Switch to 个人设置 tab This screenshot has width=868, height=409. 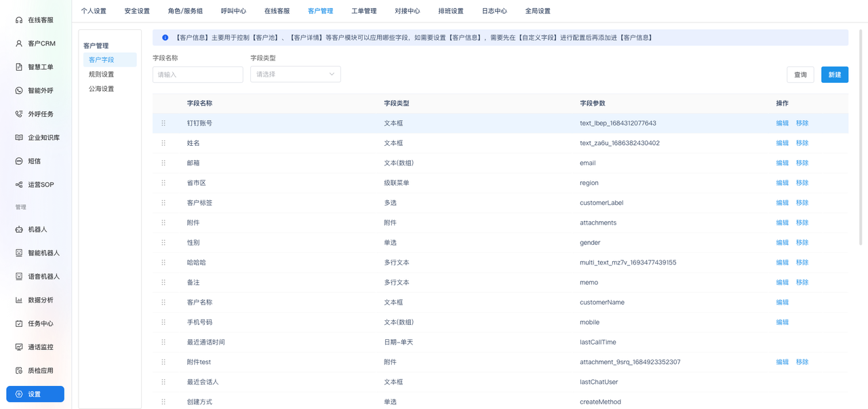[x=94, y=11]
